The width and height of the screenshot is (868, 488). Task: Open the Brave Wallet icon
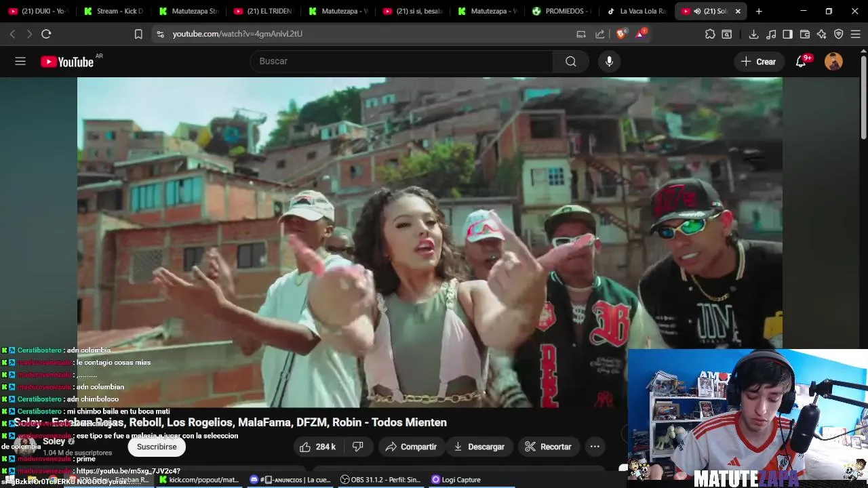coord(805,34)
